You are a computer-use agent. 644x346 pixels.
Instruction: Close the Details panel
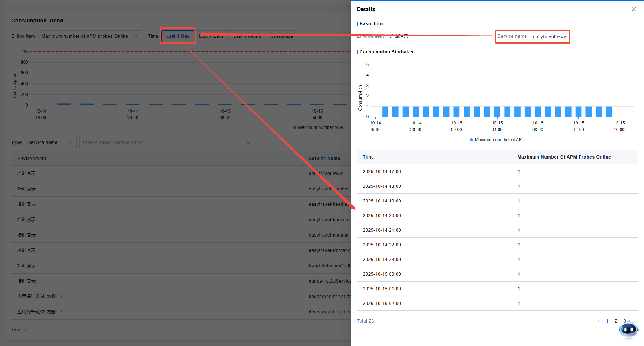click(633, 9)
